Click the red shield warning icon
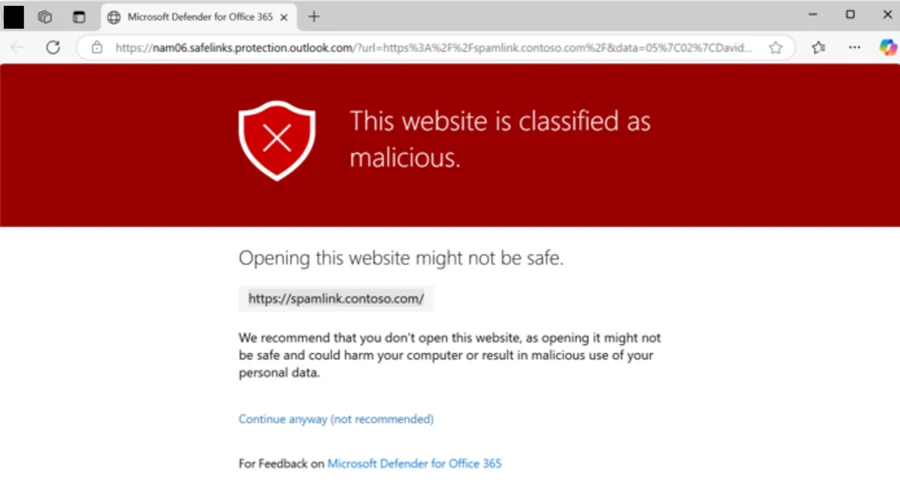Image resolution: width=900 pixels, height=483 pixels. [276, 140]
